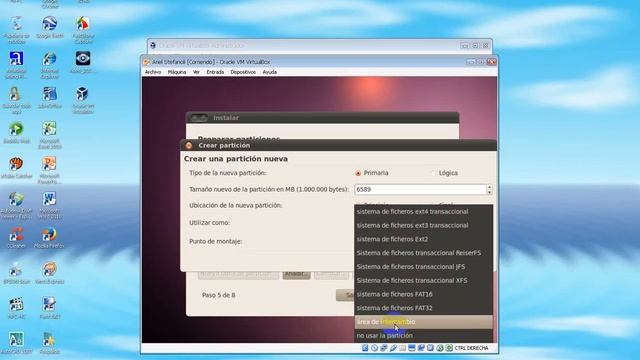The width and height of the screenshot is (640, 360).
Task: Select the Microsoft Word 2010 desktop icon
Action: click(x=49, y=205)
